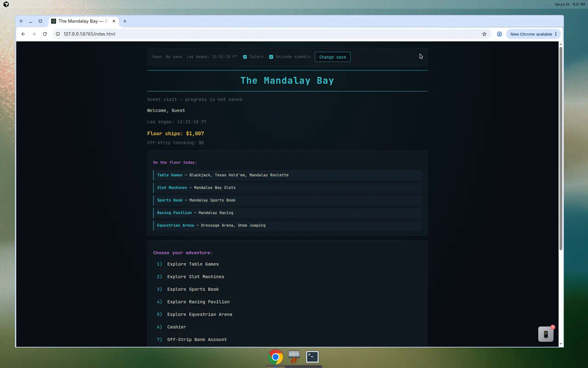Open a new browser tab

[x=124, y=21]
